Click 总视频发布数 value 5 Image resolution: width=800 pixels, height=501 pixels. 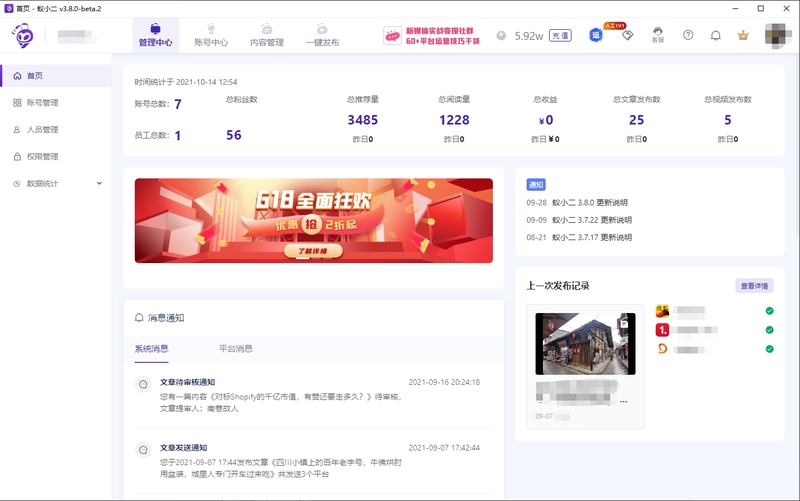coord(728,120)
